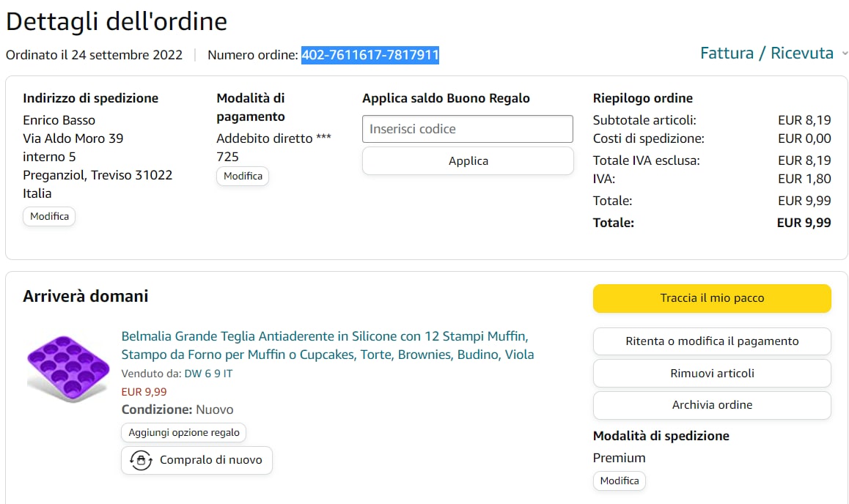Click the EUR 9,99 item price
Screen dimensions: 849x504
click(144, 392)
